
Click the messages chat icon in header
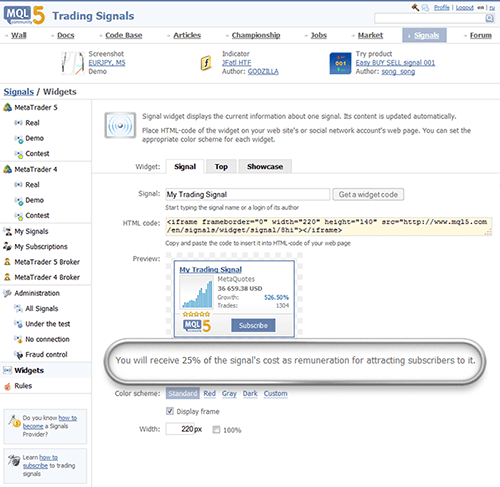pos(425,8)
